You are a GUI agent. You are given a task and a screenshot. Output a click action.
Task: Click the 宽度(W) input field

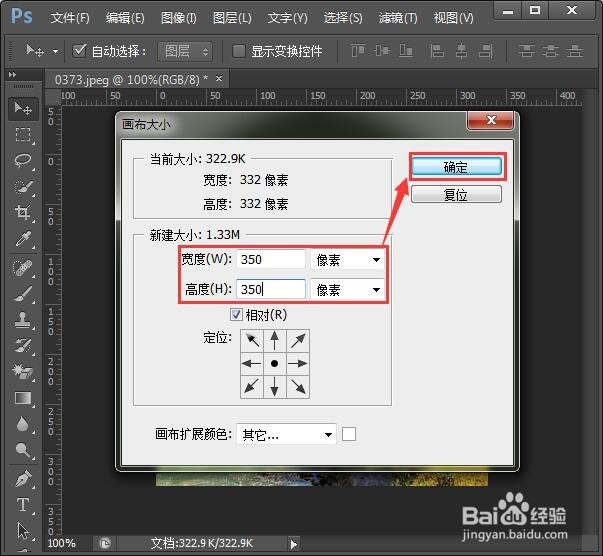271,260
